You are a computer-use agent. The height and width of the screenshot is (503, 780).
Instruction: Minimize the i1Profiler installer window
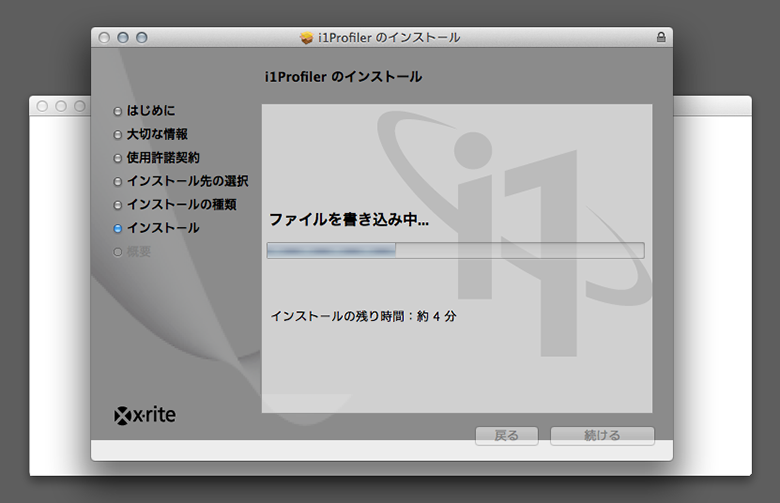pos(123,37)
